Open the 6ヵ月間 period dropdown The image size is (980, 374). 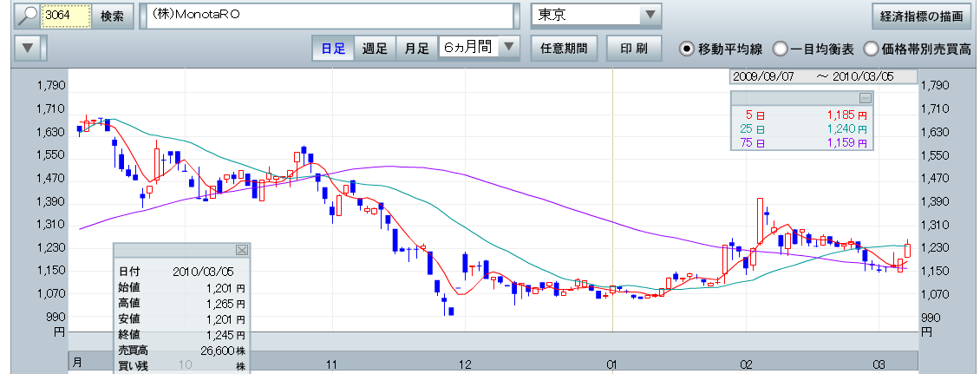point(509,48)
